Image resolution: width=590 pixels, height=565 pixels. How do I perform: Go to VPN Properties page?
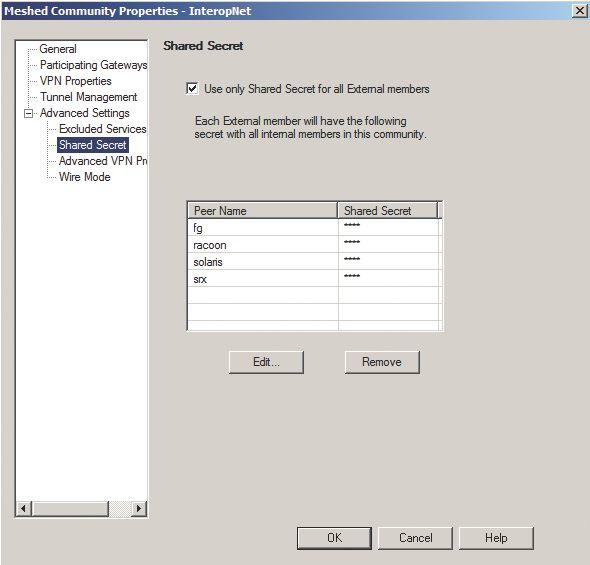pos(76,81)
